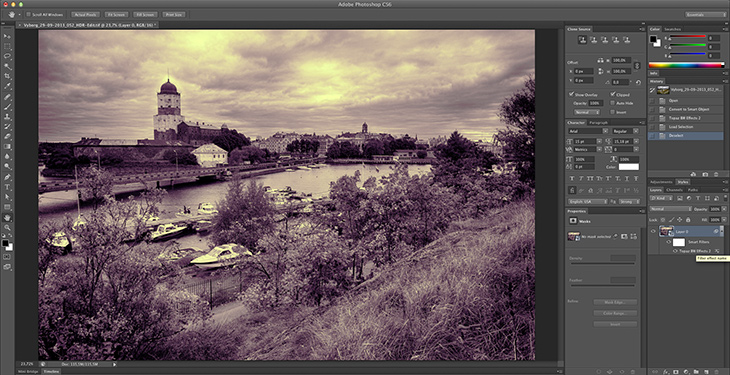
Task: Activate the Zoom tool
Action: pos(7,227)
